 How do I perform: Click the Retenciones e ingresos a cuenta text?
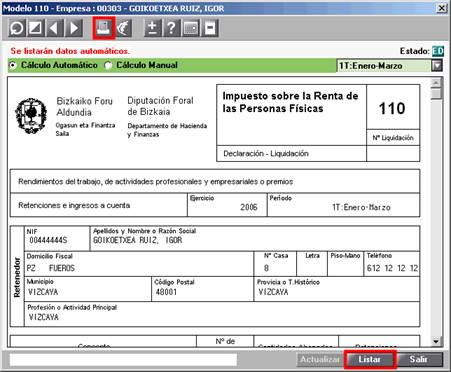[74, 205]
